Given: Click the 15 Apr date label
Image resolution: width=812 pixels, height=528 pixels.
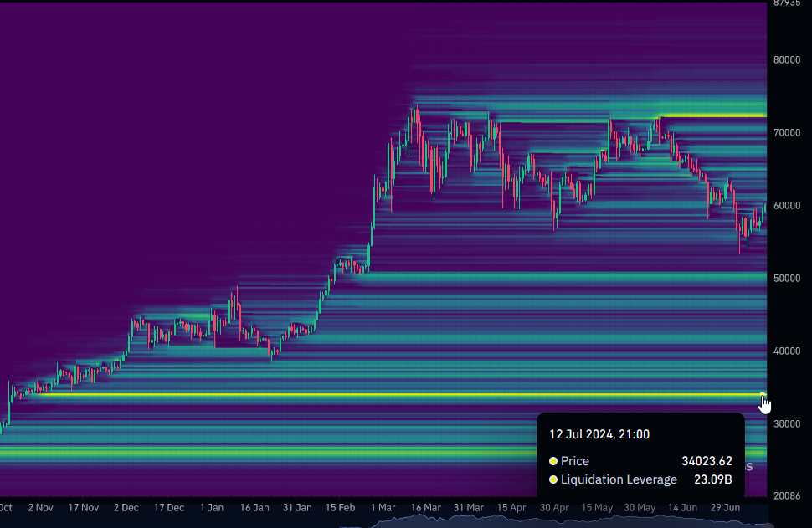Looking at the screenshot, I should pyautogui.click(x=511, y=508).
